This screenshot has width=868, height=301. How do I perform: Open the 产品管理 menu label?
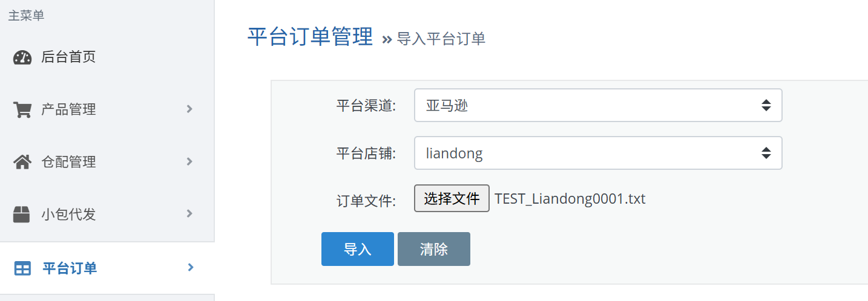point(68,110)
